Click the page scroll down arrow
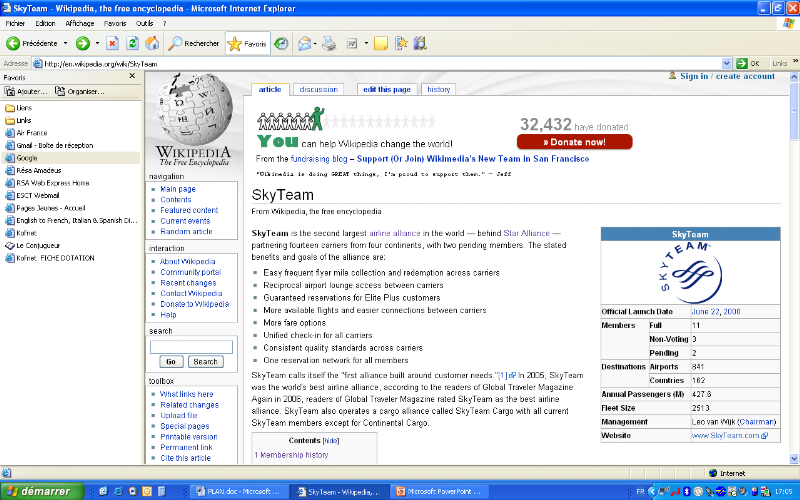The height and width of the screenshot is (500, 800). click(x=794, y=459)
